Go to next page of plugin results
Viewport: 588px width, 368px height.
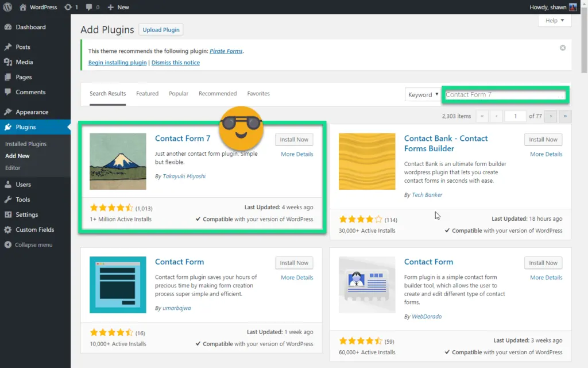(x=551, y=116)
